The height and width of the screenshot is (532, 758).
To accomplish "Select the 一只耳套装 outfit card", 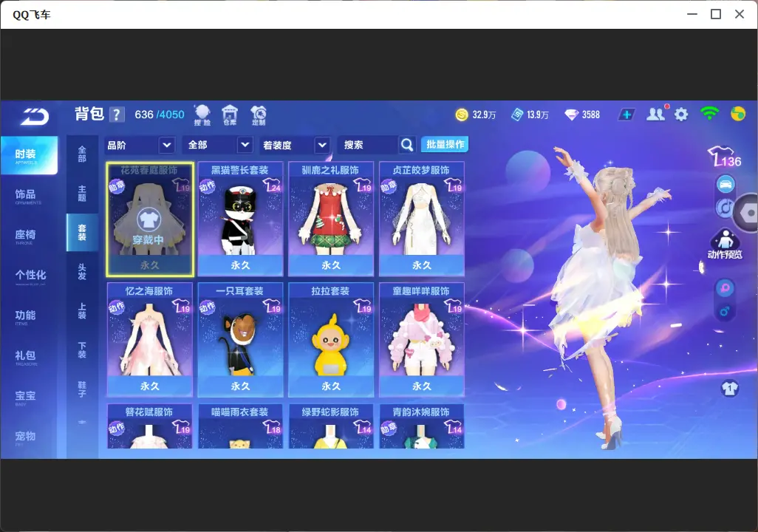I will pyautogui.click(x=240, y=340).
